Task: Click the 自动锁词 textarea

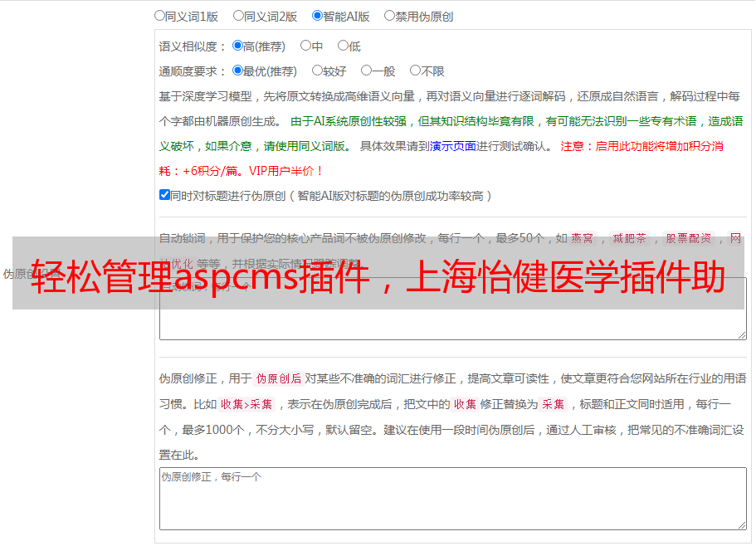Action: (453, 309)
